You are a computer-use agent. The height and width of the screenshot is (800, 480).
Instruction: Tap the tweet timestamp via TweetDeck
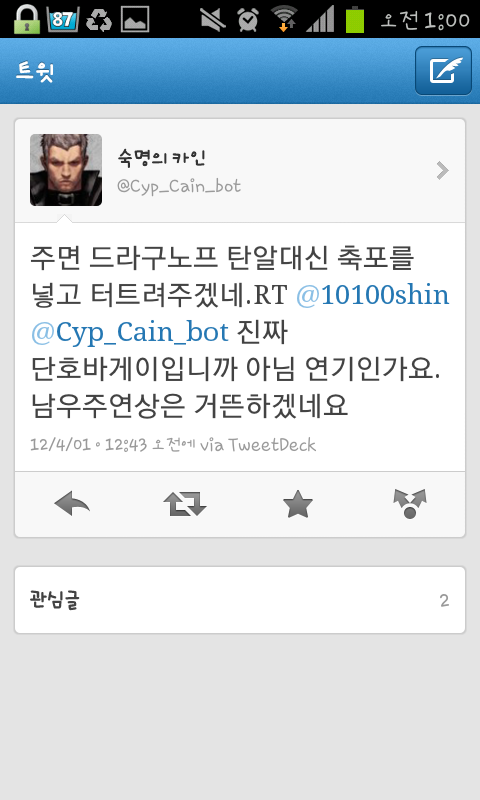coord(173,445)
